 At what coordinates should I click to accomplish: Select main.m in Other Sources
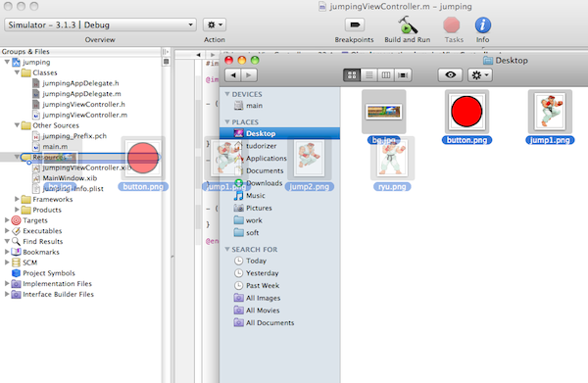click(55, 147)
